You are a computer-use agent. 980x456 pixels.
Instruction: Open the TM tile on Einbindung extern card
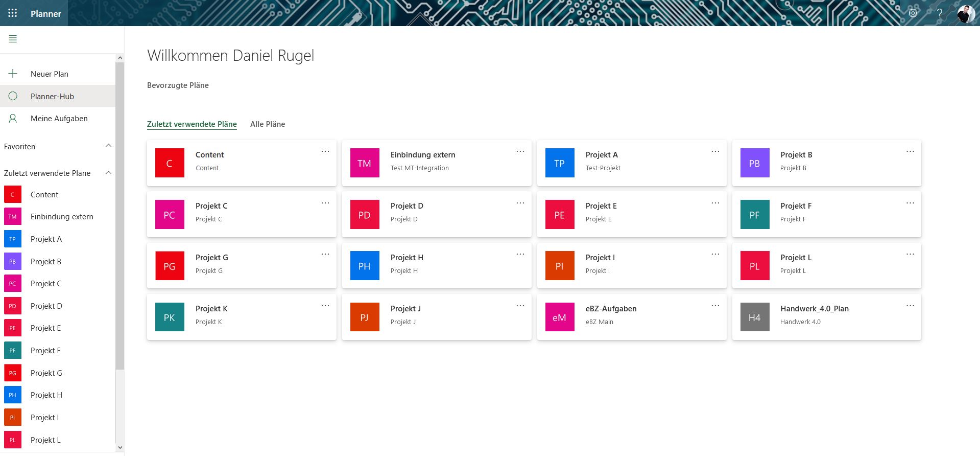click(365, 163)
